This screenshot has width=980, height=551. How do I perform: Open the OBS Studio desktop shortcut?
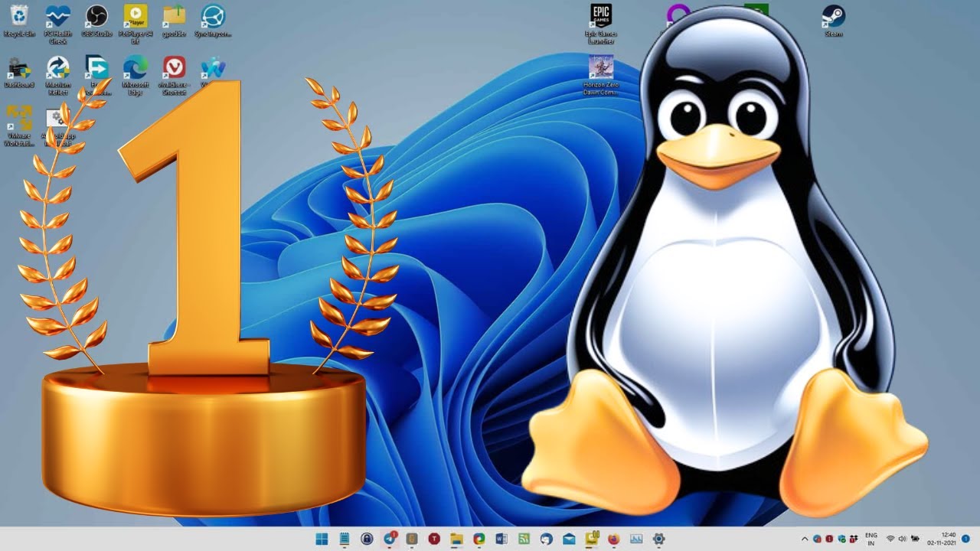pos(96,21)
